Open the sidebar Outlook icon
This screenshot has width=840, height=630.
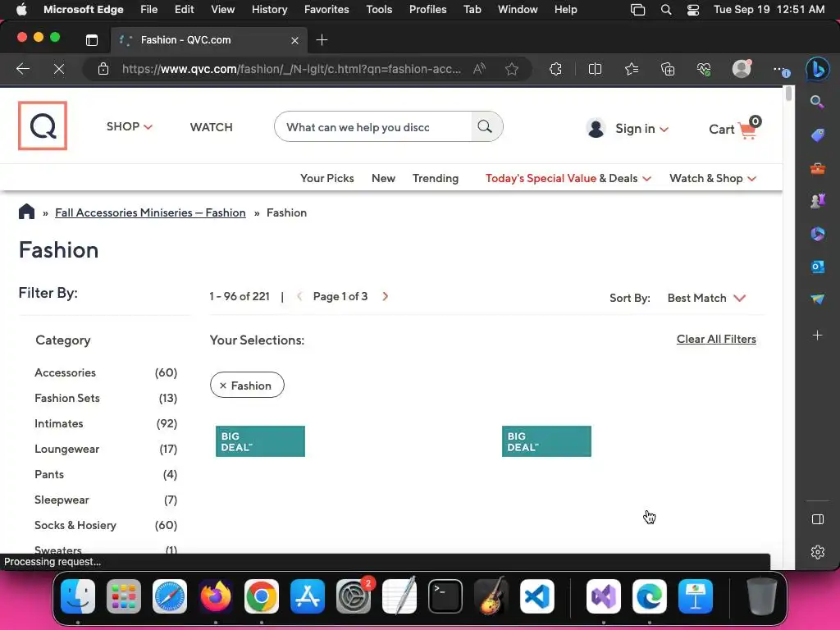click(x=818, y=267)
